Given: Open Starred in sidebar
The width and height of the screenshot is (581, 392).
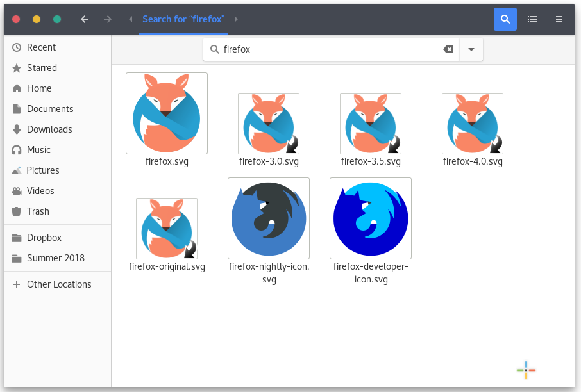Looking at the screenshot, I should click(42, 68).
